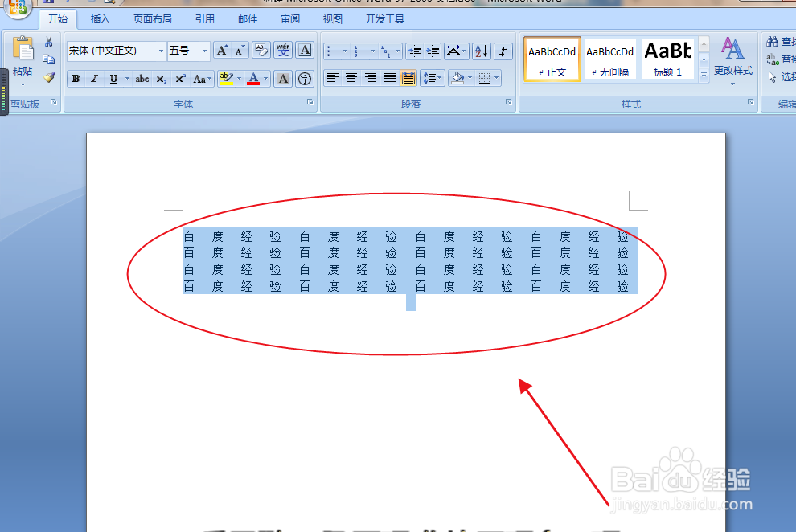Click the Copy icon

(49, 59)
